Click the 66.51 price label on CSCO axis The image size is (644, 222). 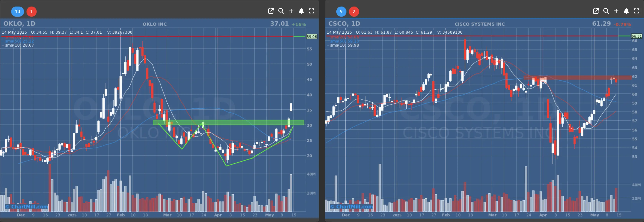(637, 36)
